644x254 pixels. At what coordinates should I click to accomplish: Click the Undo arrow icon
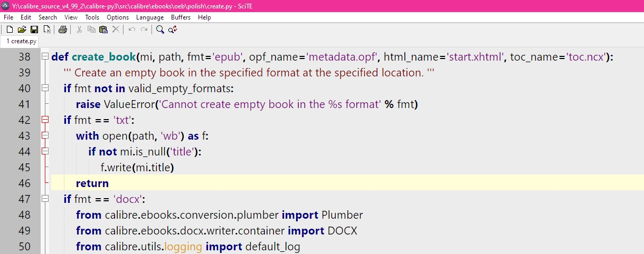tap(132, 30)
